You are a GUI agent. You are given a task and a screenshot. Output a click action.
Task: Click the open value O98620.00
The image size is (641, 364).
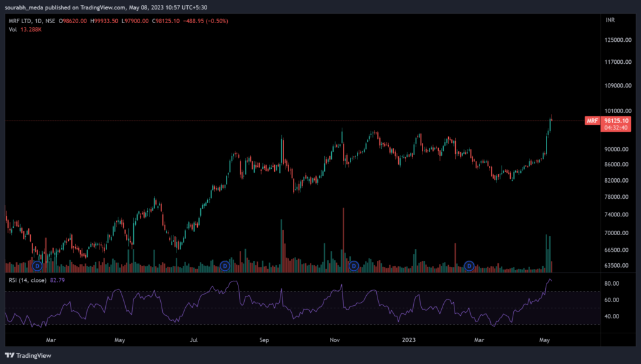73,21
